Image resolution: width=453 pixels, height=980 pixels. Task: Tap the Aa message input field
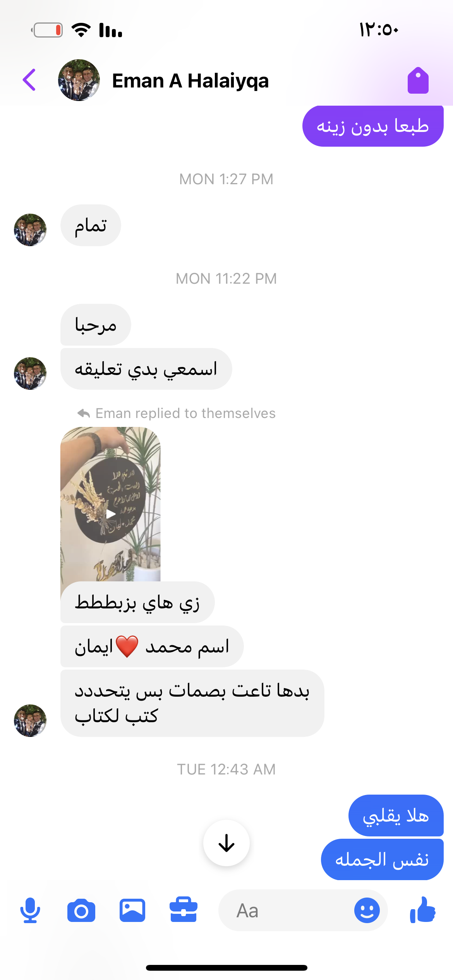tap(287, 910)
